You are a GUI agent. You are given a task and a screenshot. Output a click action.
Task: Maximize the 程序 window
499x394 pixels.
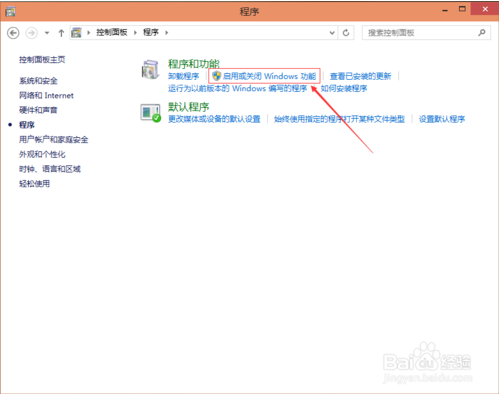462,9
